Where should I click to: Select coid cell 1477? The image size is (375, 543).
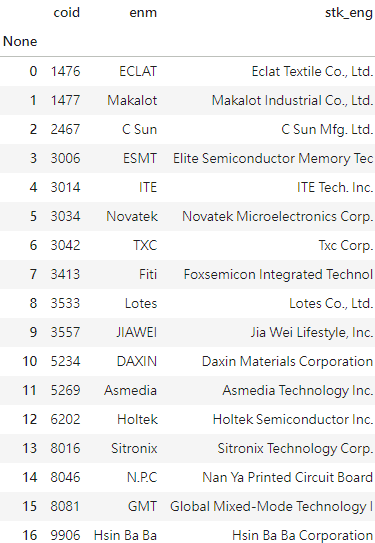tap(65, 100)
